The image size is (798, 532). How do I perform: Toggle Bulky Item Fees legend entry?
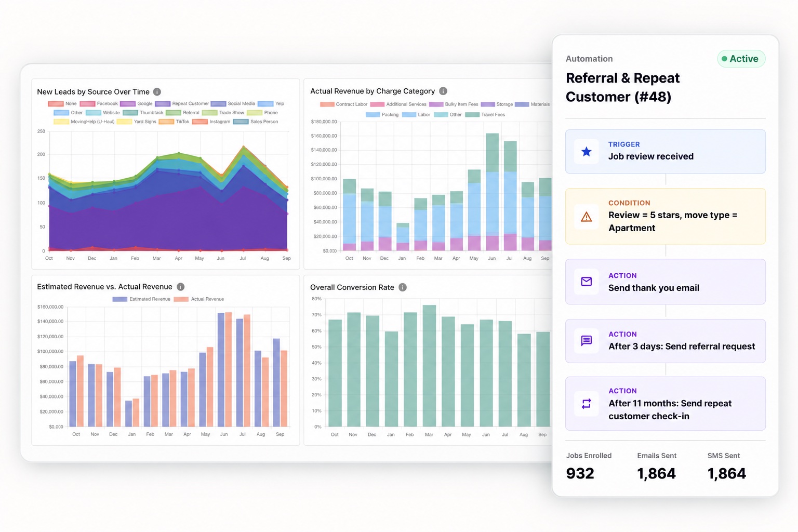coord(454,104)
